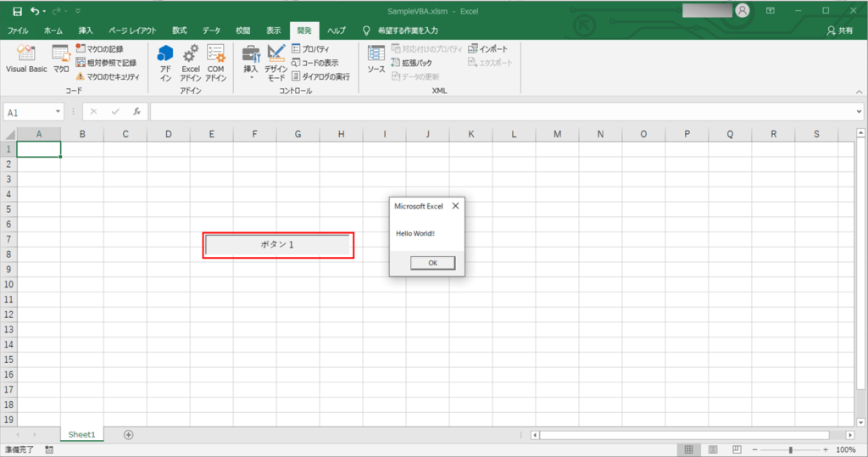Switch to the 校閲 tab
The width and height of the screenshot is (868, 457).
tap(243, 31)
